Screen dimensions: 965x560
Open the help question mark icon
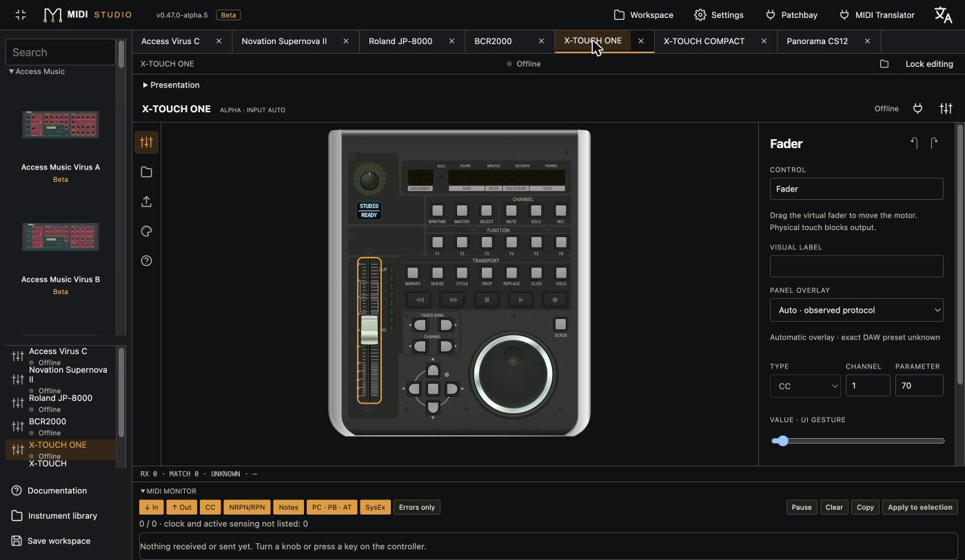pos(146,260)
